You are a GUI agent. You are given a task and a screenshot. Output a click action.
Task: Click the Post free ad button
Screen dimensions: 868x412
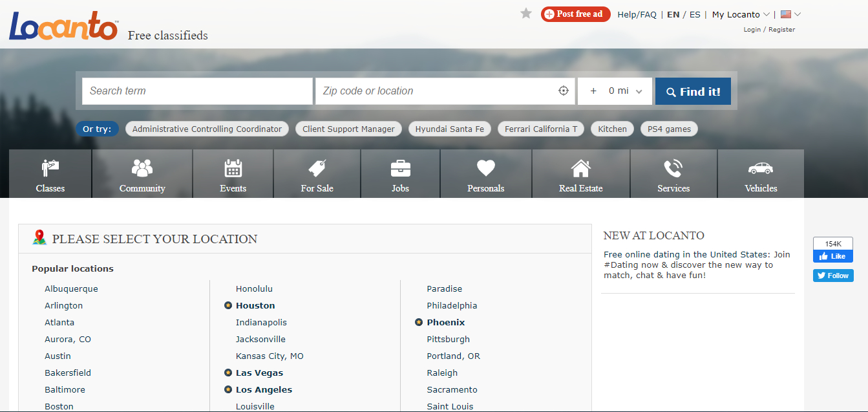click(x=575, y=14)
